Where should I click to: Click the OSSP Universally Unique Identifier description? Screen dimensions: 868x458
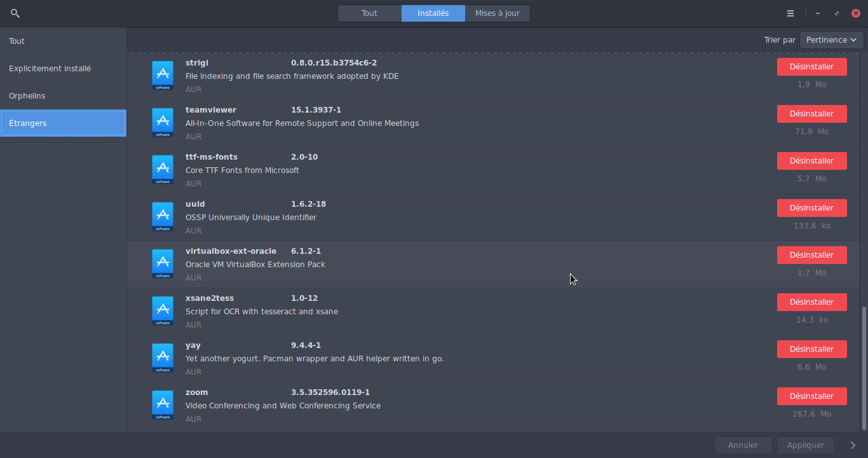[251, 218]
